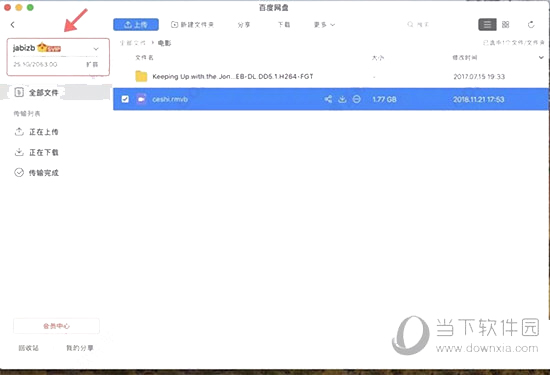Click the uploading cloud icon
Image resolution: width=550 pixels, height=375 pixels.
pos(19,132)
